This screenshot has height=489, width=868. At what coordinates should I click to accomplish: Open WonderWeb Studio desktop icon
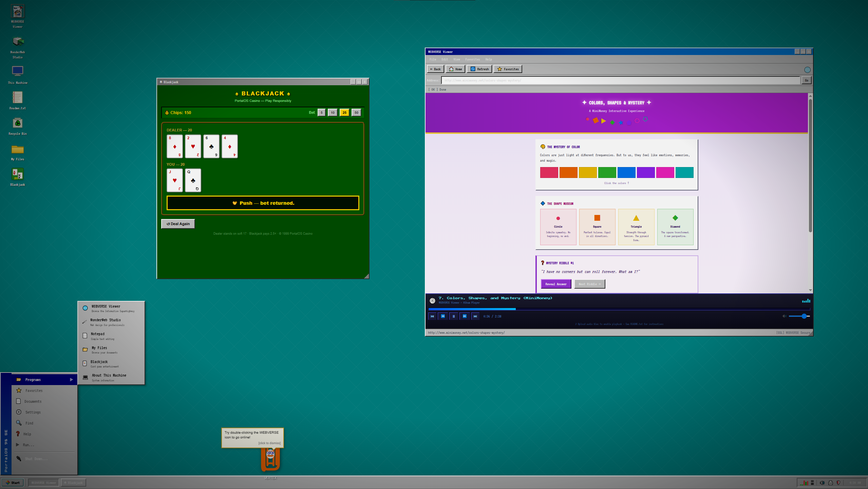[18, 42]
